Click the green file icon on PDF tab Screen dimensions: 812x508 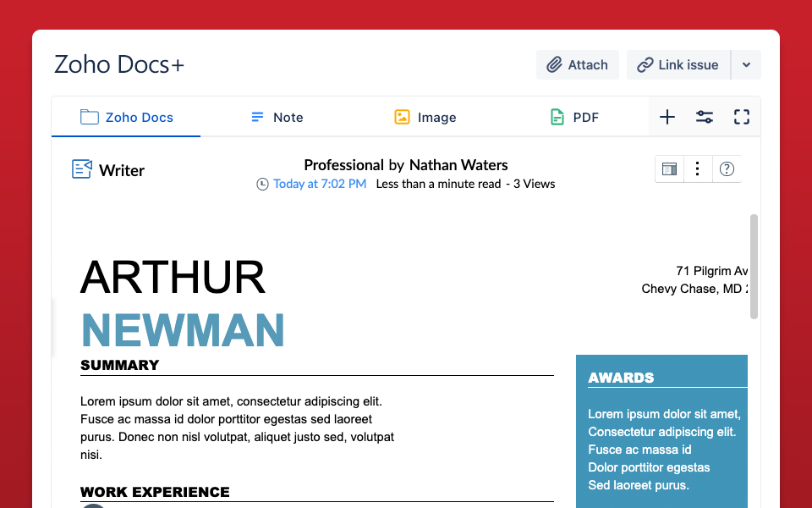point(557,117)
